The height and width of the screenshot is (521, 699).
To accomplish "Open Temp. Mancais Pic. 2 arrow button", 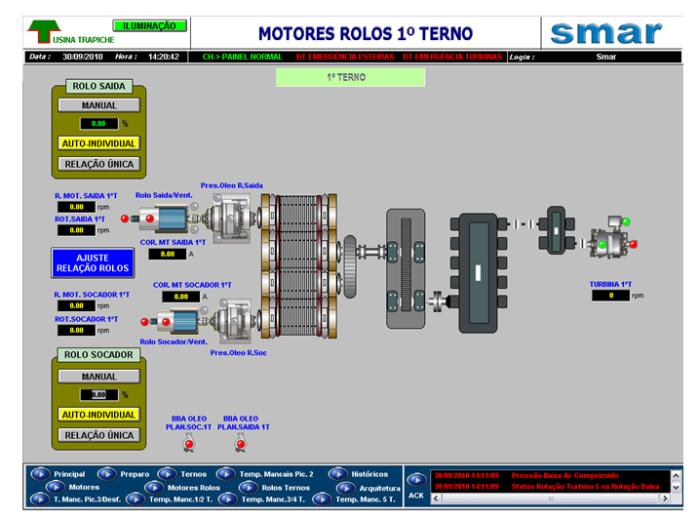I will (x=226, y=474).
